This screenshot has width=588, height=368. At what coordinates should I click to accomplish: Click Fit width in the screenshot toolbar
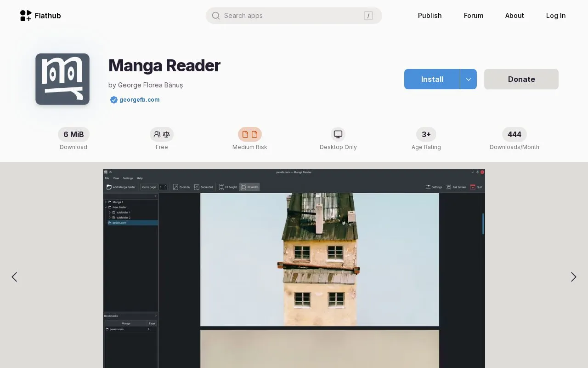[x=249, y=187]
